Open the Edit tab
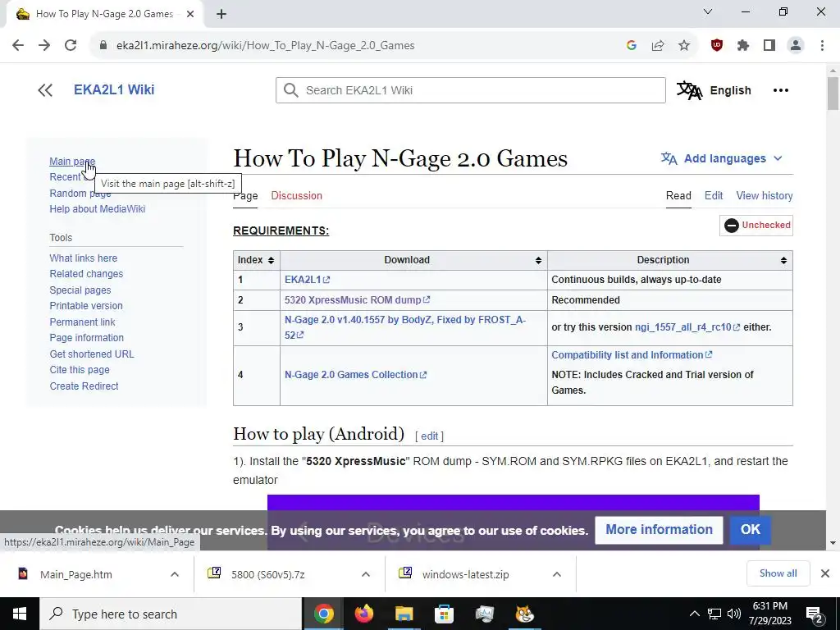 point(714,195)
